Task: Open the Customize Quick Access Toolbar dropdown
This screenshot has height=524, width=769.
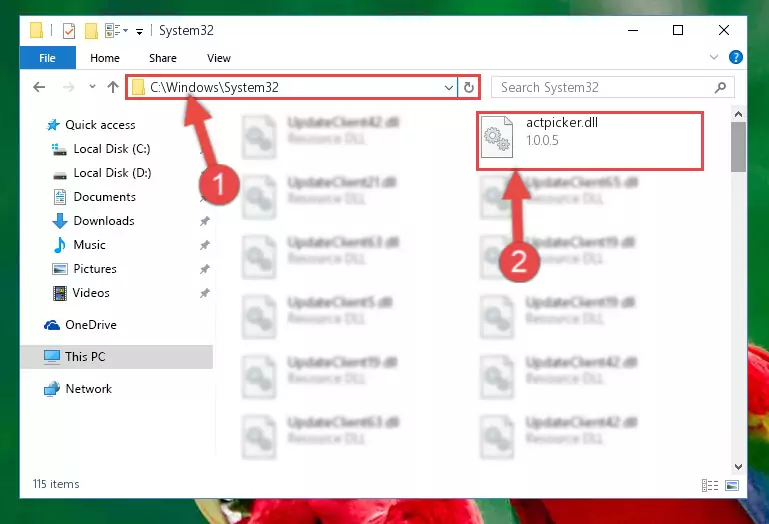Action: pos(139,31)
